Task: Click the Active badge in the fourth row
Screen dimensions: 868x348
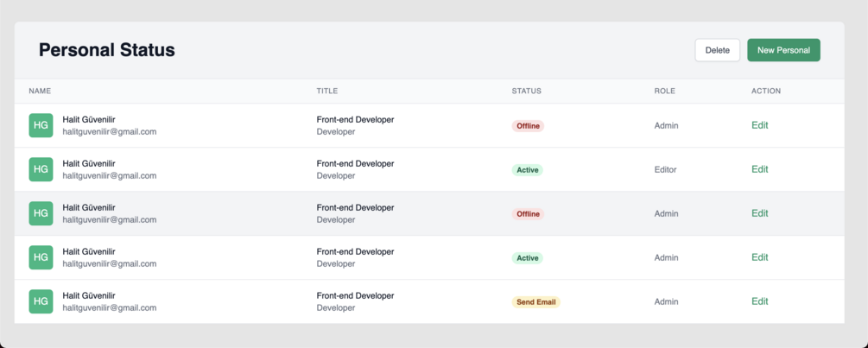Action: (x=527, y=258)
